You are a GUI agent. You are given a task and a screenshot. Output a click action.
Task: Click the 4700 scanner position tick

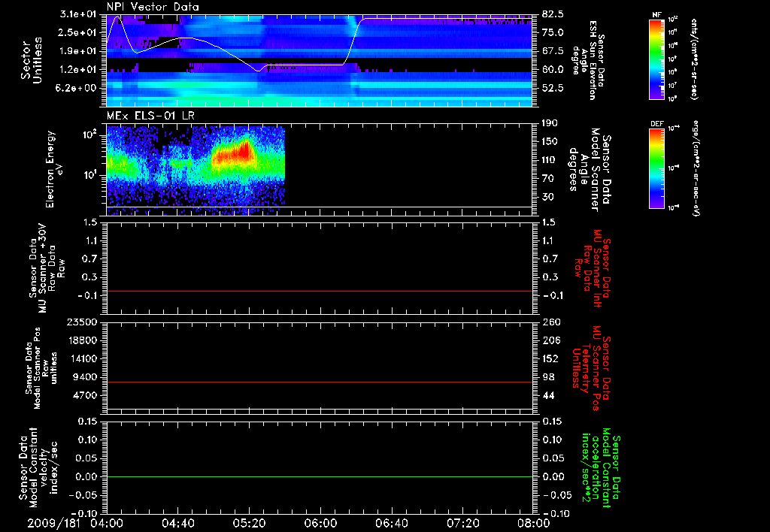point(85,395)
